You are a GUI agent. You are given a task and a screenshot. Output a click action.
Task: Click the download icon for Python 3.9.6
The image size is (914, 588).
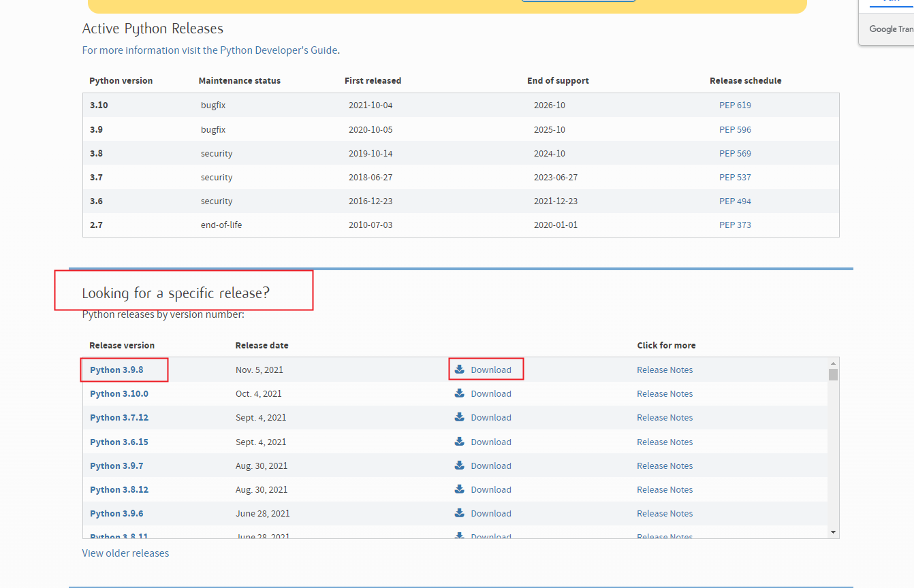pos(460,513)
